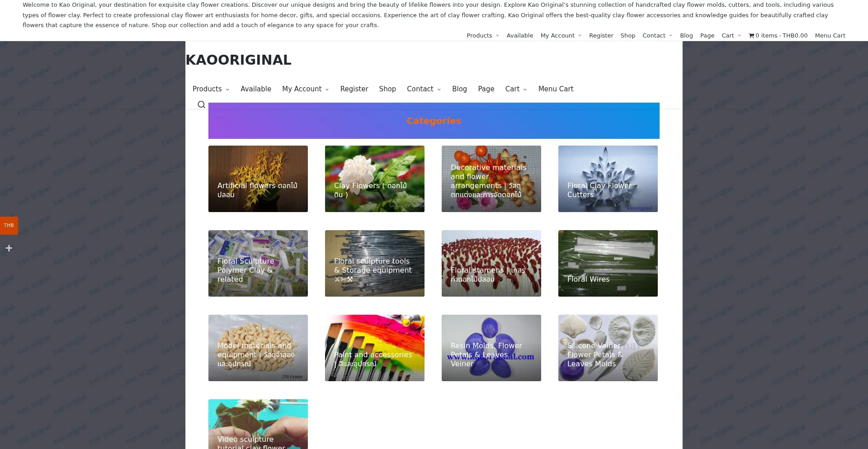Click Register link in top bar

tap(601, 36)
